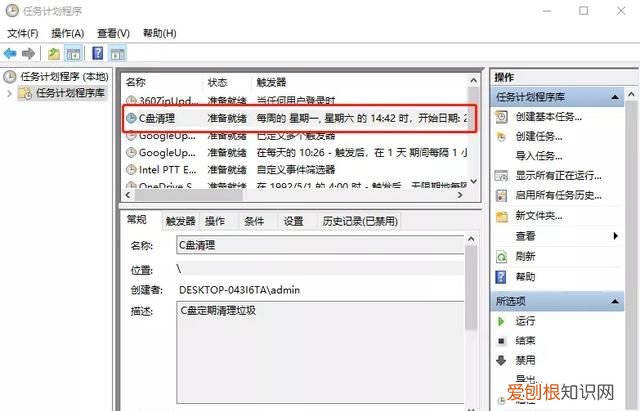Click the 创建任务 icon in actions pane

click(502, 137)
